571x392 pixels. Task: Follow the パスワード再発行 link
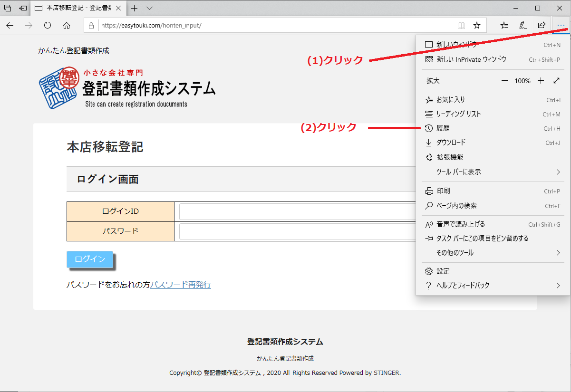[x=181, y=285]
